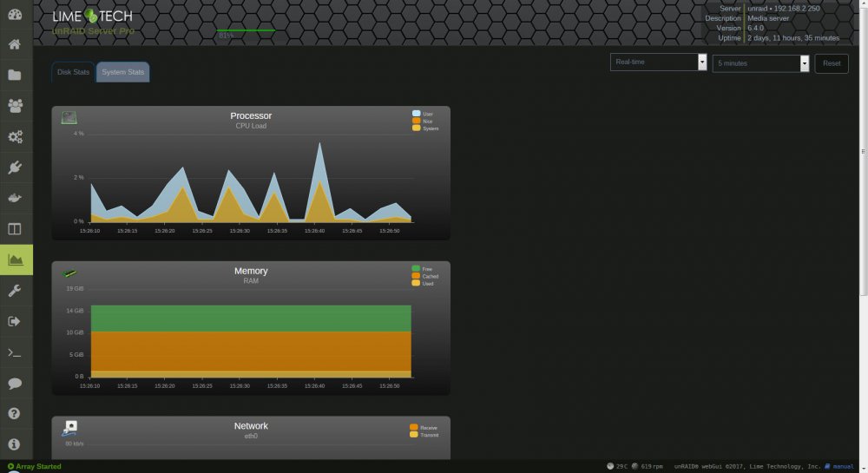This screenshot has height=473, width=868.
Task: Click the Array Started status text
Action: point(38,466)
